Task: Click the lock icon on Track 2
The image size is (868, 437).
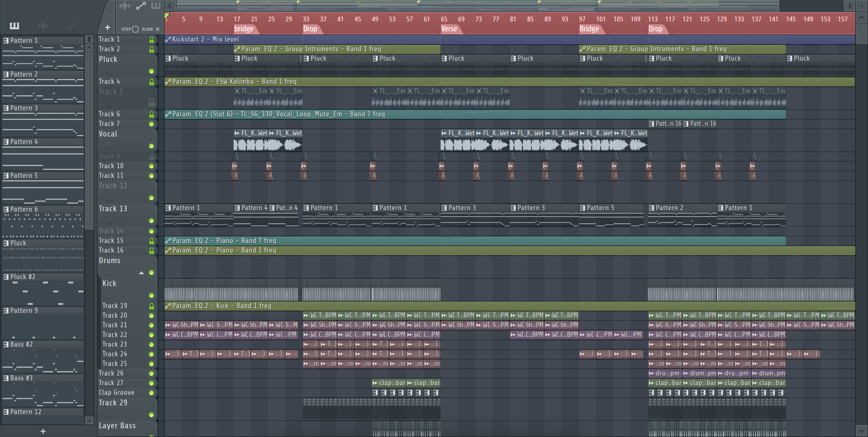Action: 152,49
